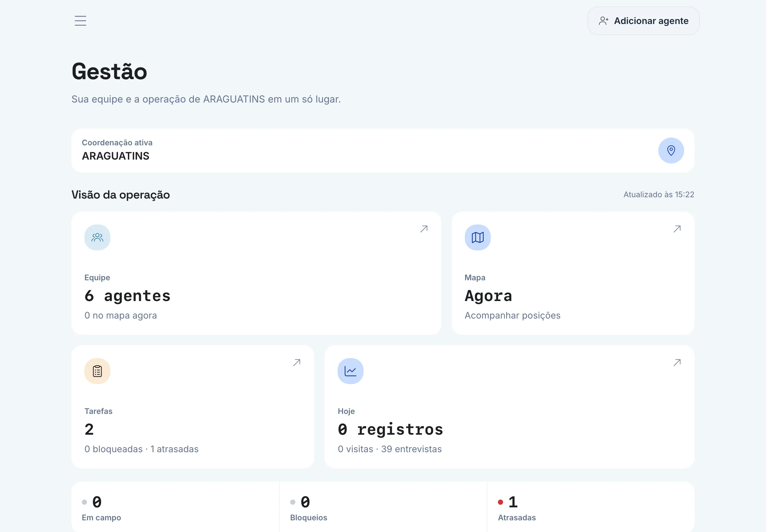Click '0 visitas · 39 entrevistas' text

pyautogui.click(x=389, y=449)
